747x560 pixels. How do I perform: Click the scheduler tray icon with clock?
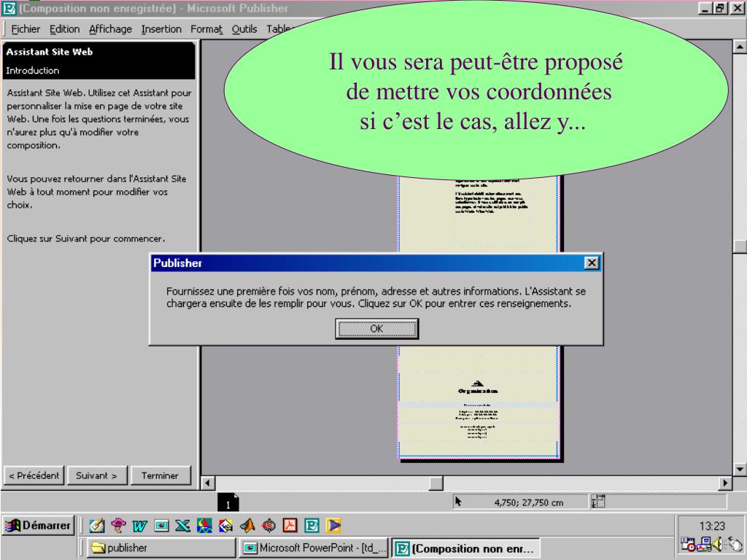[x=687, y=544]
